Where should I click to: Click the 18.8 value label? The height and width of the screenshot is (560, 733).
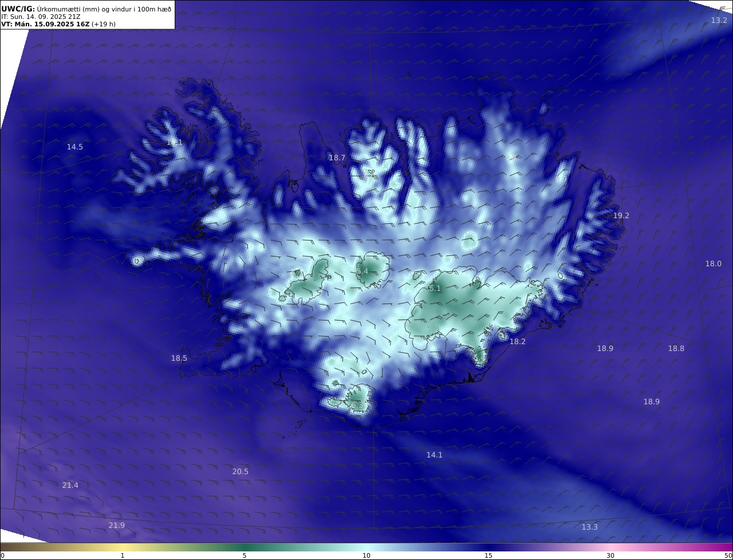click(676, 348)
